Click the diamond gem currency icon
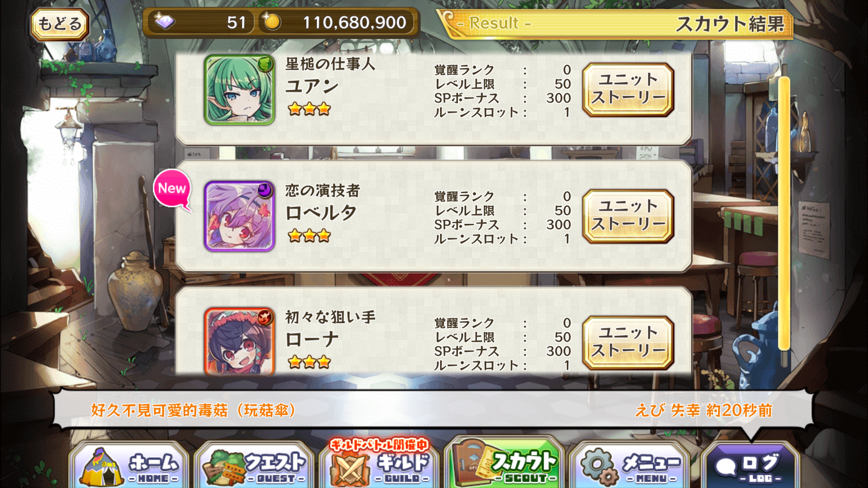The image size is (868, 488). [x=165, y=21]
